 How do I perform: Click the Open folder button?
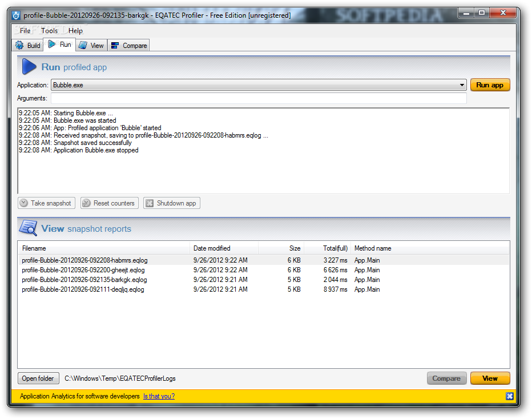[38, 378]
